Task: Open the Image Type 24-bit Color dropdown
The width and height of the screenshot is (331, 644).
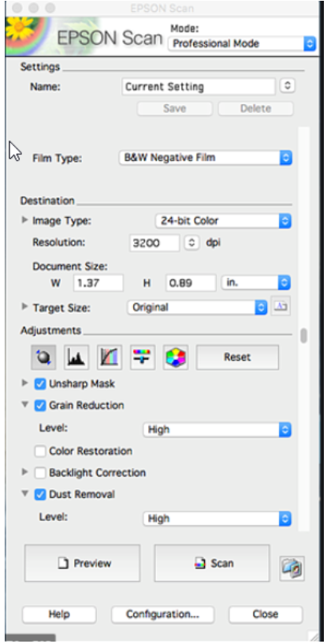Action: click(x=224, y=221)
